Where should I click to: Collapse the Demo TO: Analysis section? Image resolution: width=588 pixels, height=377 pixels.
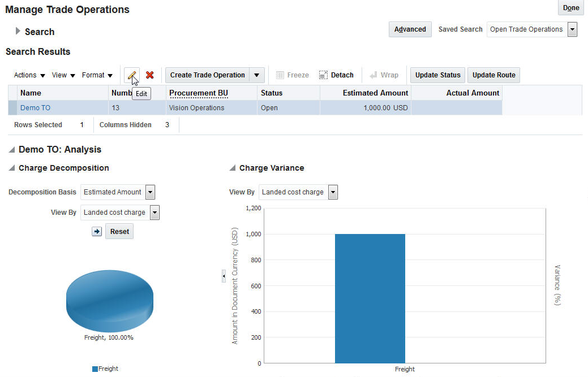tap(12, 150)
